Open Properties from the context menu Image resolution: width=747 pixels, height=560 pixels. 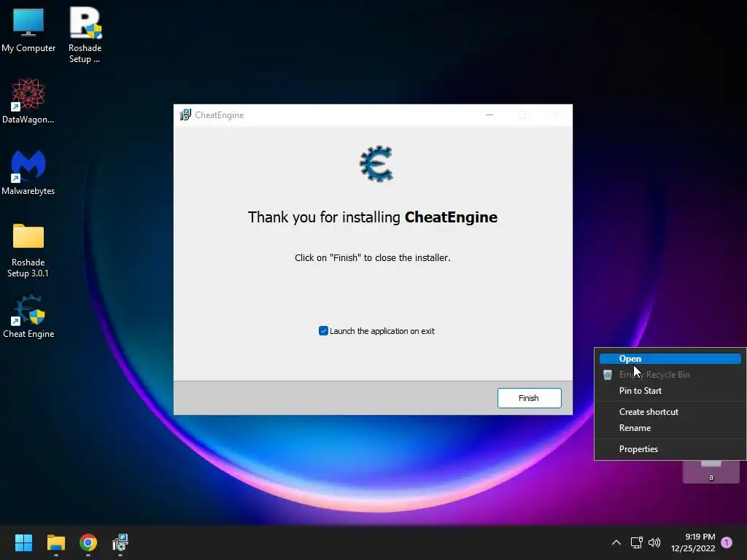click(670, 449)
